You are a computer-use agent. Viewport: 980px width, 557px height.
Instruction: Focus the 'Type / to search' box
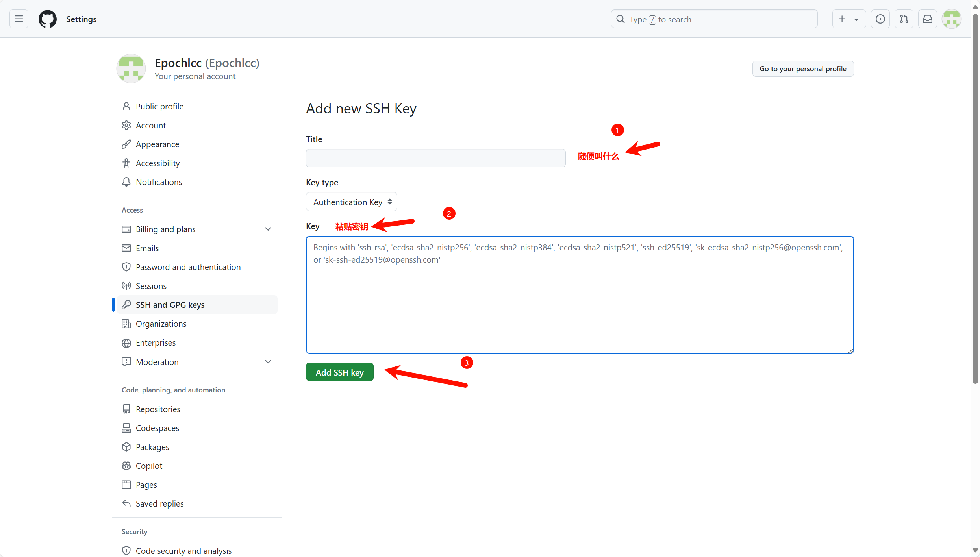point(714,19)
